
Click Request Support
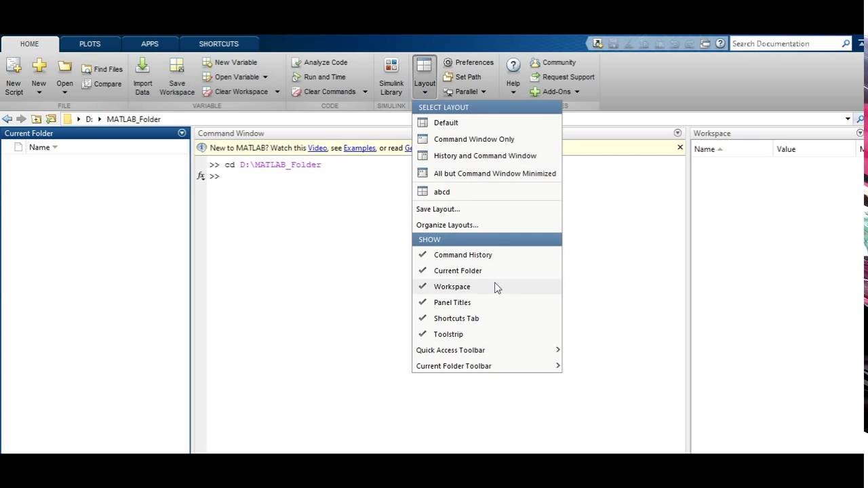[562, 77]
